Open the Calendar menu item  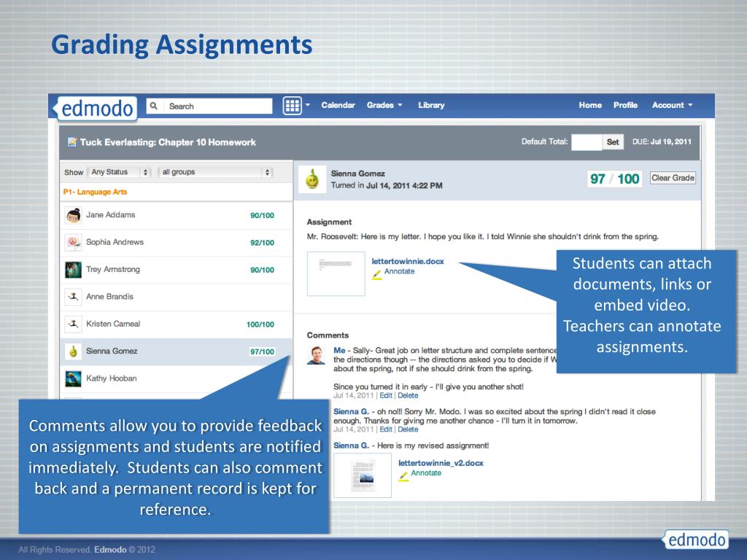pos(338,105)
